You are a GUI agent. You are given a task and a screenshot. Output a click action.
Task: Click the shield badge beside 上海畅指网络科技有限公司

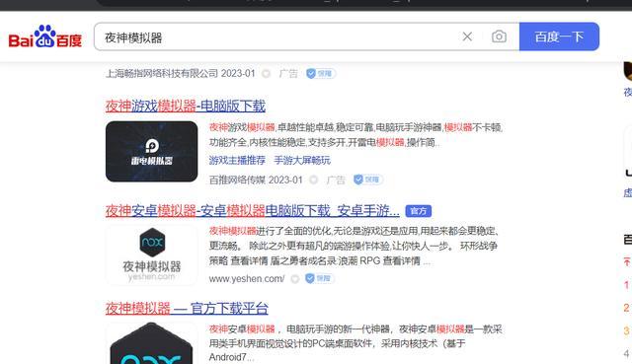coord(320,74)
